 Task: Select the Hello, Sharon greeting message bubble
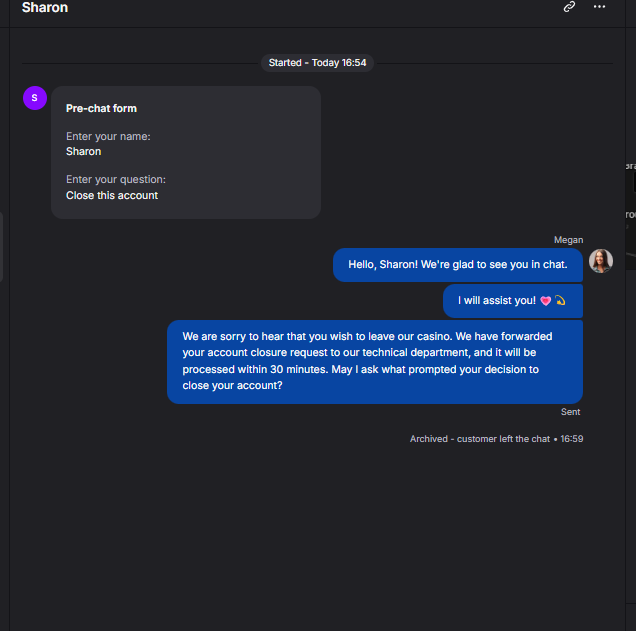pos(458,265)
